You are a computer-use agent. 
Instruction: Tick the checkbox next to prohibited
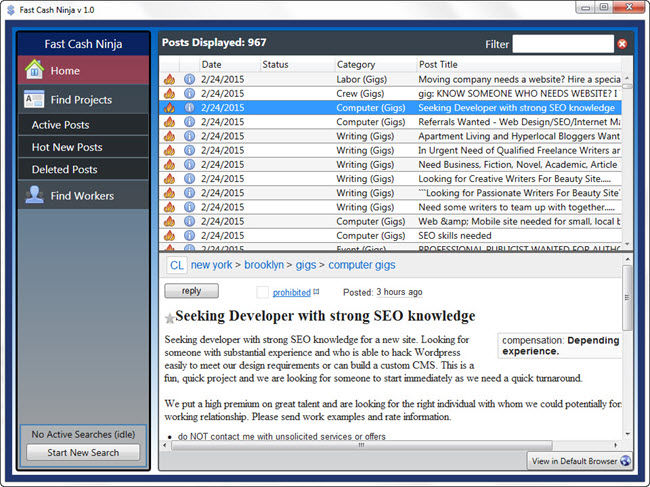[x=262, y=292]
